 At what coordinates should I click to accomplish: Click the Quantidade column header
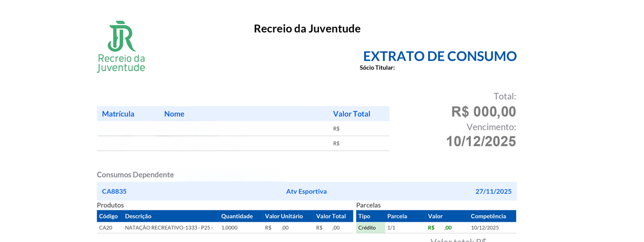(x=237, y=216)
